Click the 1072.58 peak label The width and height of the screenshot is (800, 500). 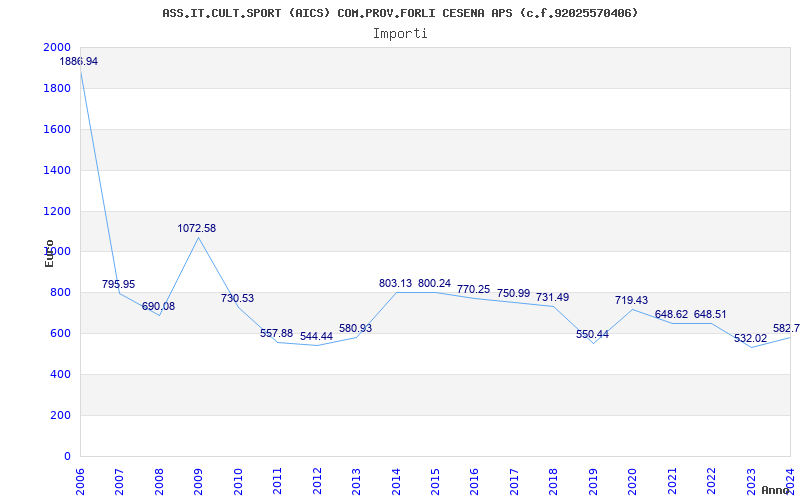[x=196, y=229]
